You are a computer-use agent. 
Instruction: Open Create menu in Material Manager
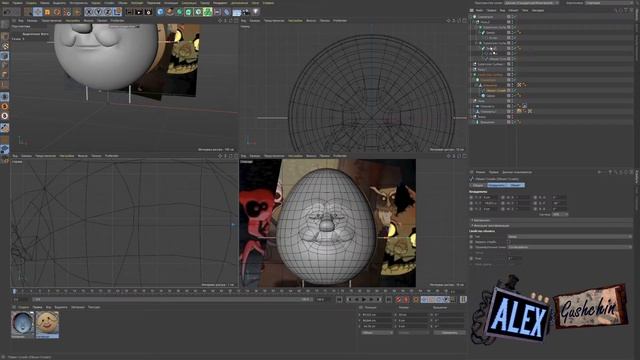click(24, 307)
